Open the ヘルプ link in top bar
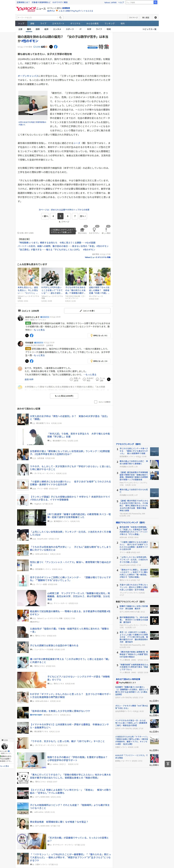 (121, 2)
